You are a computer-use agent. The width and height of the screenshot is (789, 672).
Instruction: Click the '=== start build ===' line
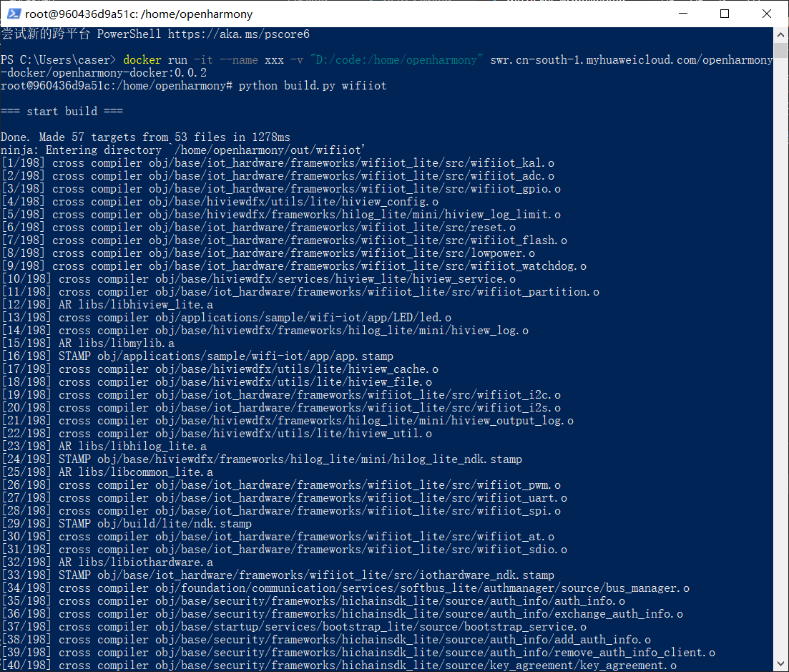click(x=62, y=111)
